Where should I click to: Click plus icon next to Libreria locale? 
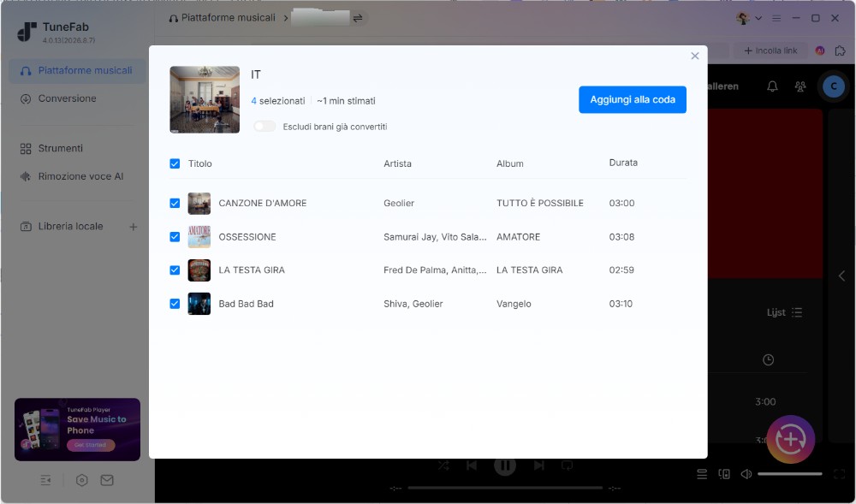pos(134,227)
